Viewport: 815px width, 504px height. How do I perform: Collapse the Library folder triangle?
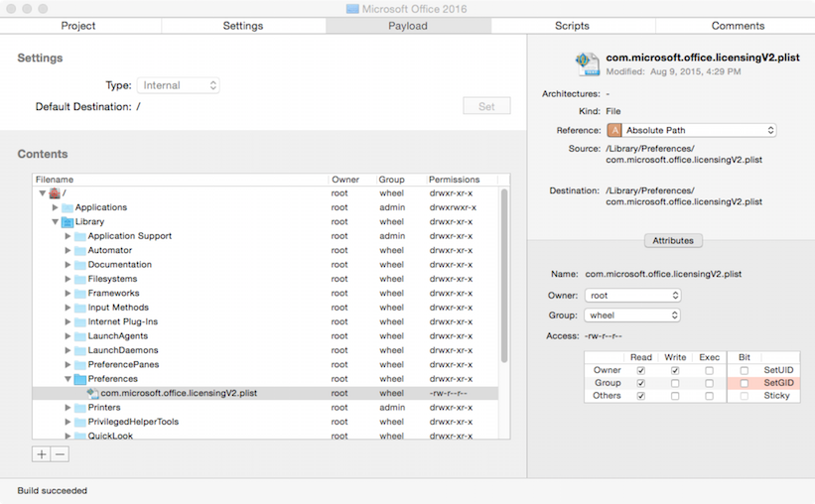pyautogui.click(x=56, y=222)
